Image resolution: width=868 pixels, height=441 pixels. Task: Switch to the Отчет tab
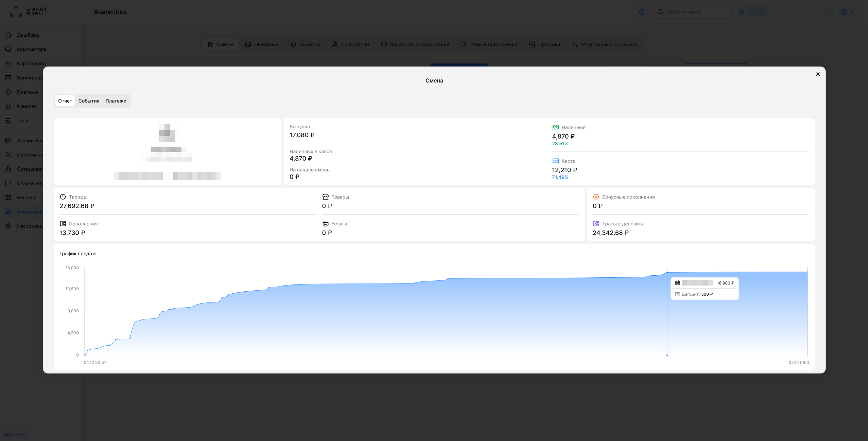tap(65, 101)
